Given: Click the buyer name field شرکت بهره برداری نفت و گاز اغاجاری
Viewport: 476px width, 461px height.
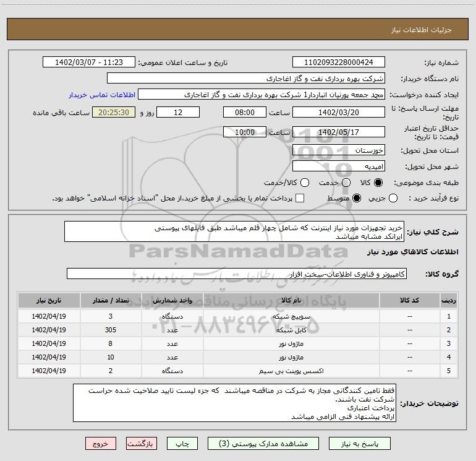Looking at the screenshot, I should pos(246,79).
